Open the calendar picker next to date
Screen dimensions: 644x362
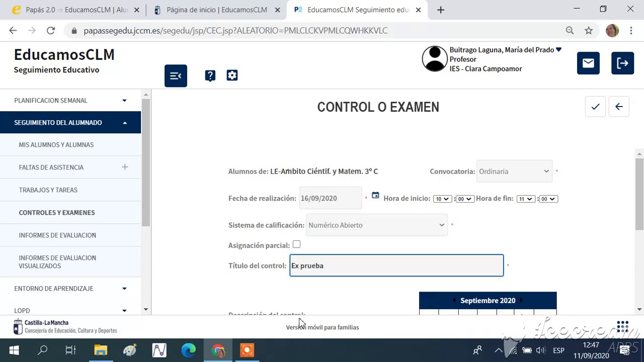tap(375, 195)
